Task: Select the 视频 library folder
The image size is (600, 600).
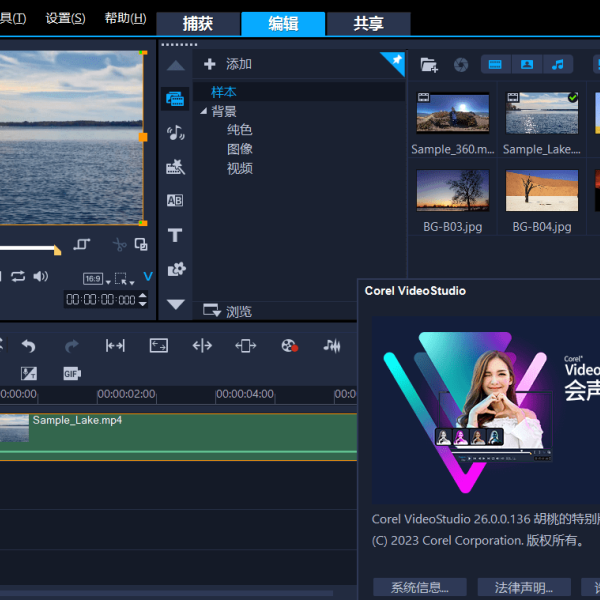Action: point(240,168)
